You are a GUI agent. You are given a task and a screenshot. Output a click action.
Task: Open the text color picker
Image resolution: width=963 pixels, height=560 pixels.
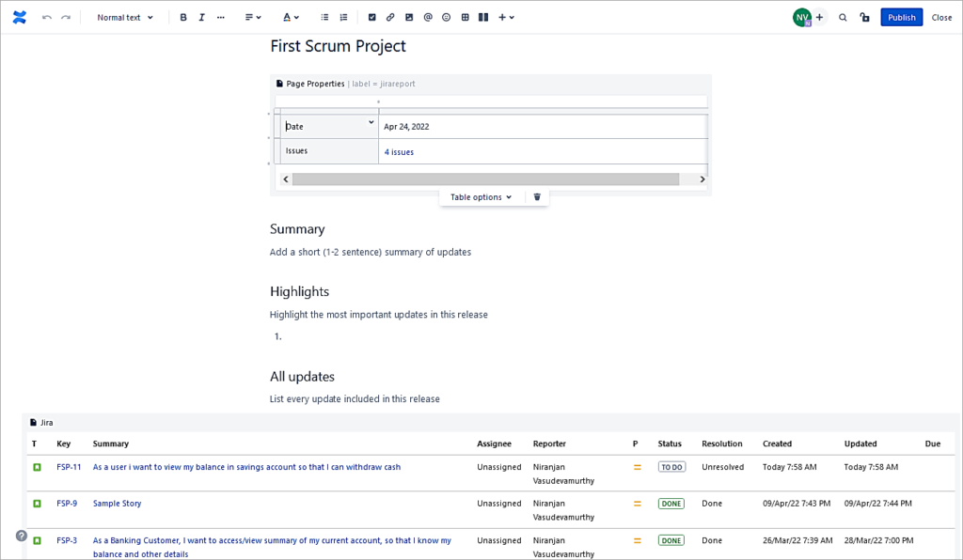point(289,17)
